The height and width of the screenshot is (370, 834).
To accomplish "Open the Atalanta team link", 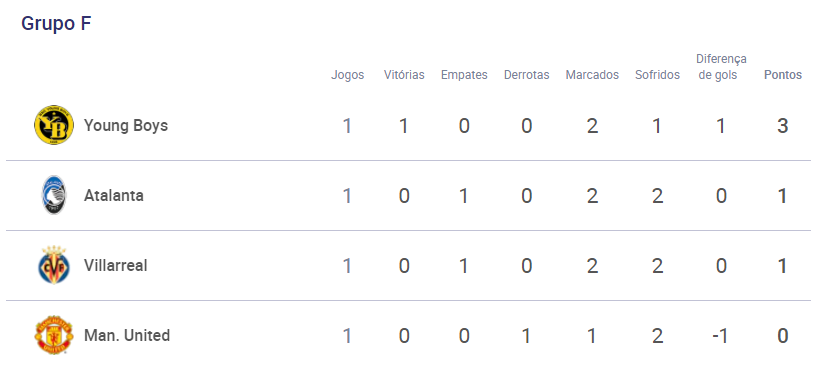I will (114, 196).
